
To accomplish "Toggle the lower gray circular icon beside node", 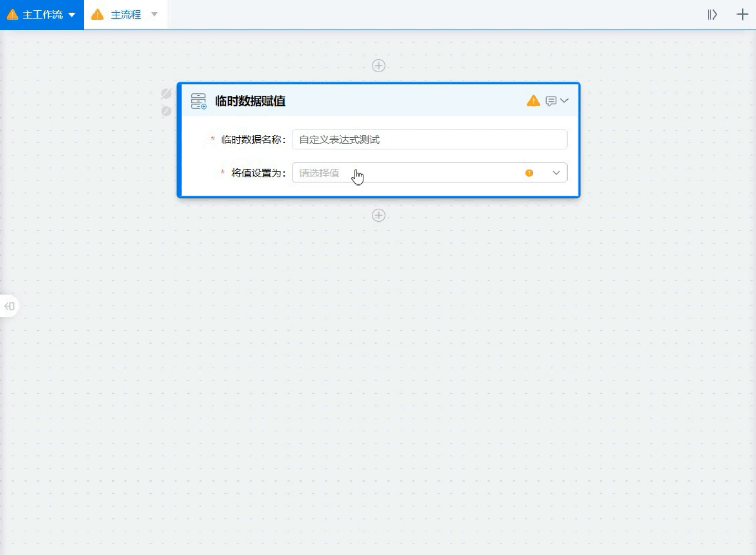I will [x=166, y=111].
